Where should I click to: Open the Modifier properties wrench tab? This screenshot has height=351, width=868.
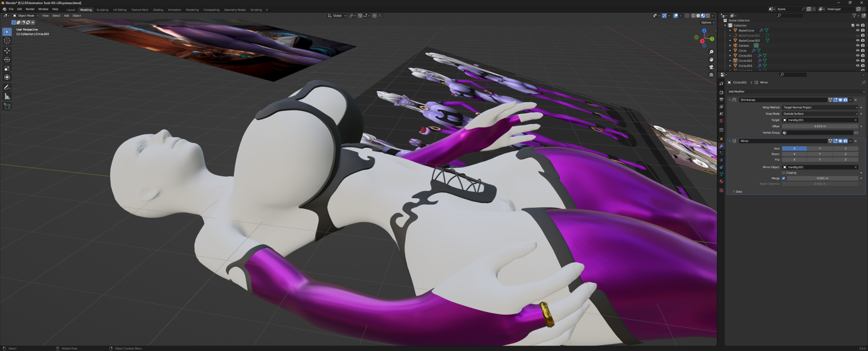click(721, 146)
